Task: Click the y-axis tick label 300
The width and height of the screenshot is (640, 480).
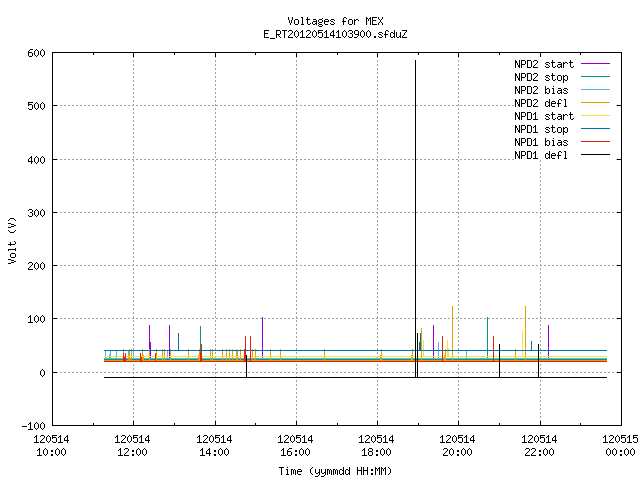Action: [x=36, y=213]
